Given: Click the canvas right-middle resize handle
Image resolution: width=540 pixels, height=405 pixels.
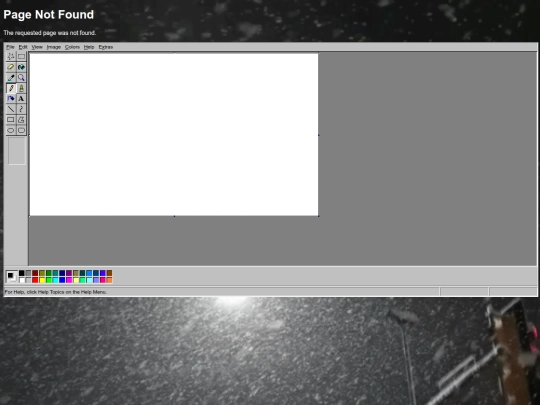Looking at the screenshot, I should click(x=319, y=135).
